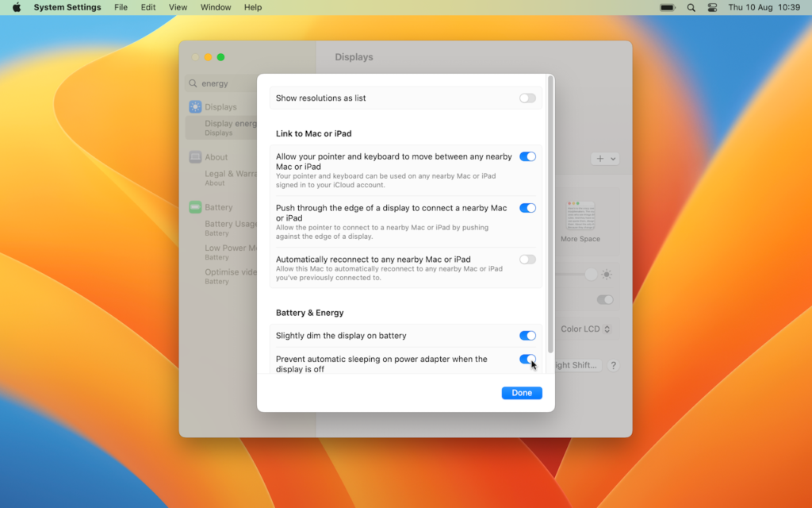Open the Window menu
The height and width of the screenshot is (508, 812).
(x=216, y=7)
